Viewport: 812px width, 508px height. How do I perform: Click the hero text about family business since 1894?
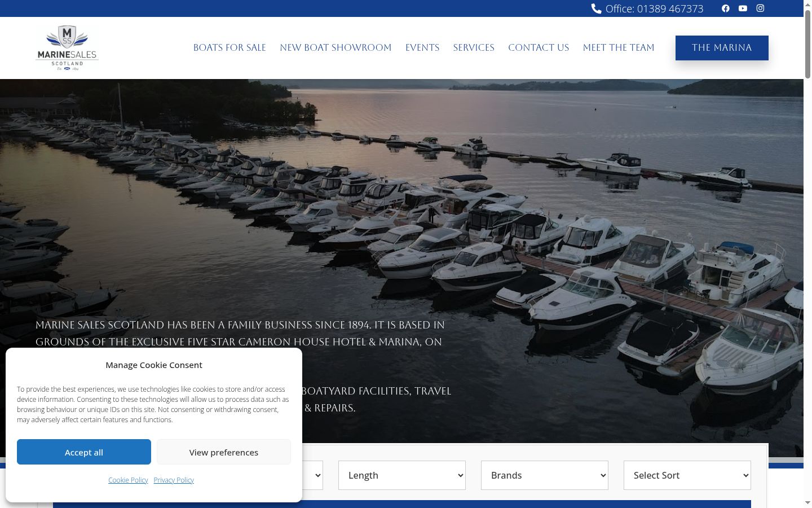(x=240, y=333)
